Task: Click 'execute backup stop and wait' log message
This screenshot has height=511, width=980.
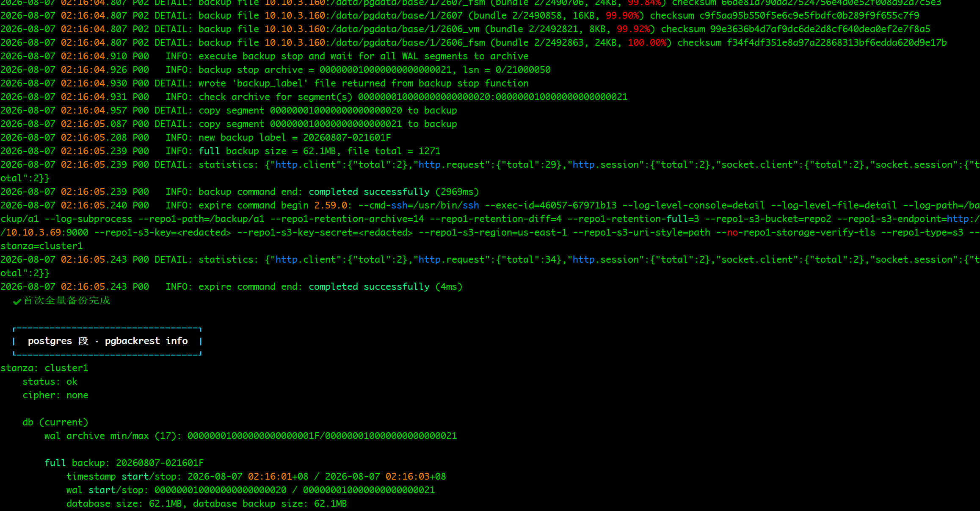Action: pyautogui.click(x=364, y=56)
